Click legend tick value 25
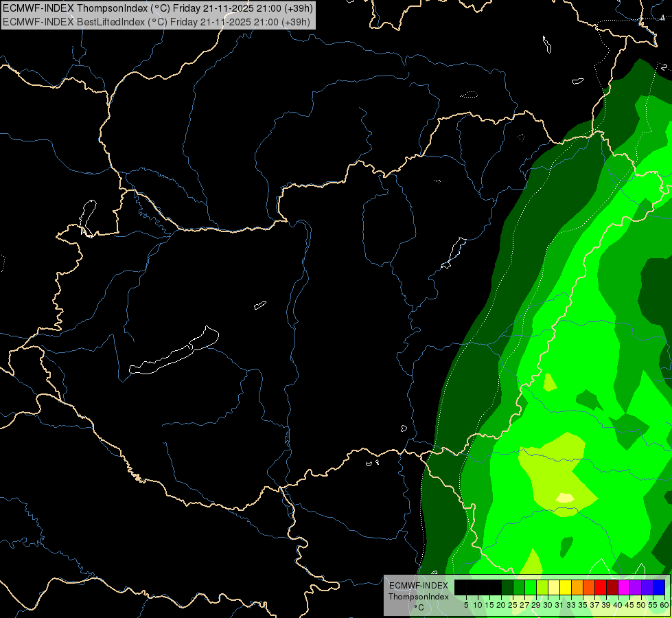Screen dimensions: 672x618 click(x=513, y=605)
